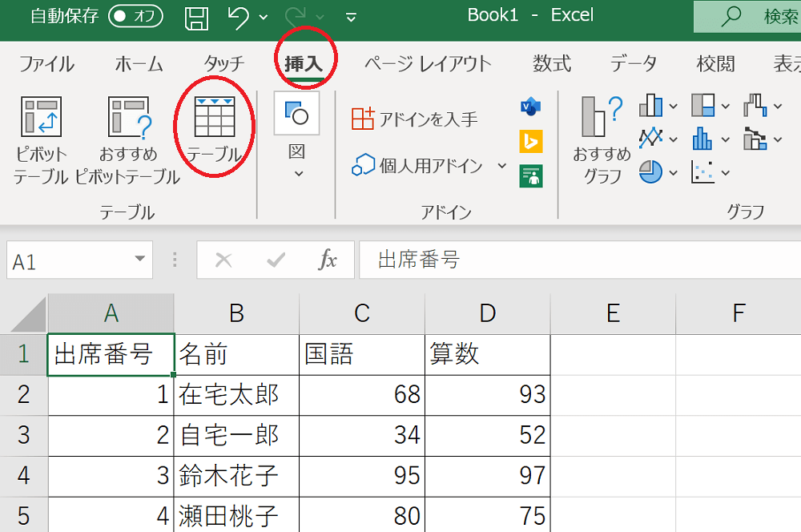Open the Quick Access Toolbar customize dropdown

pos(351,17)
